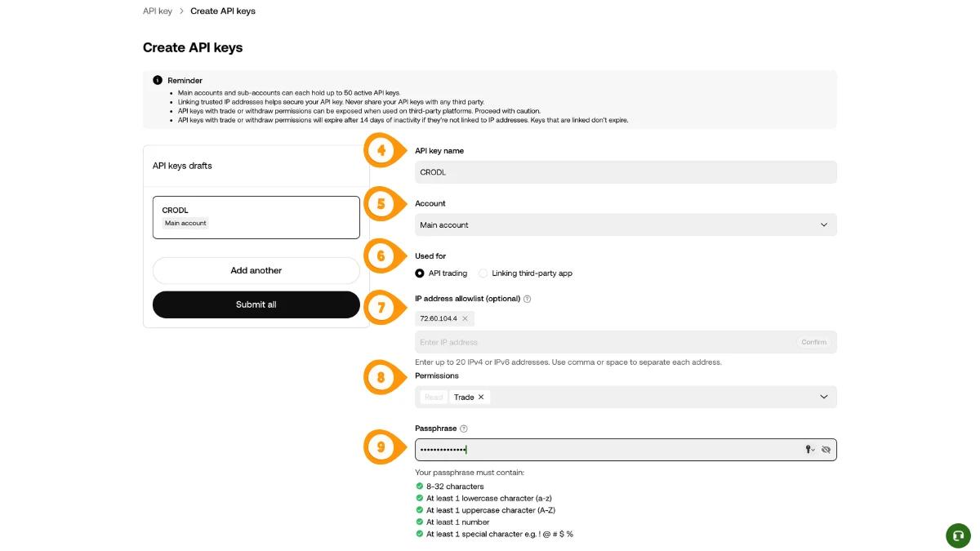
Task: Select the API trading radio button
Action: pos(420,273)
